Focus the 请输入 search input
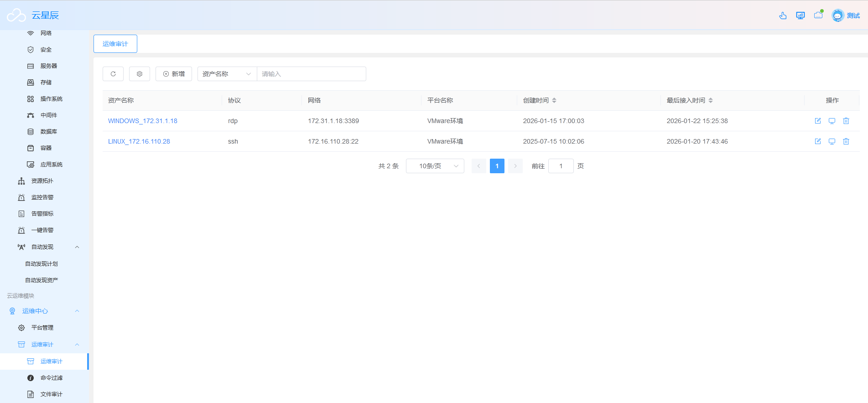The height and width of the screenshot is (403, 868). coord(312,74)
